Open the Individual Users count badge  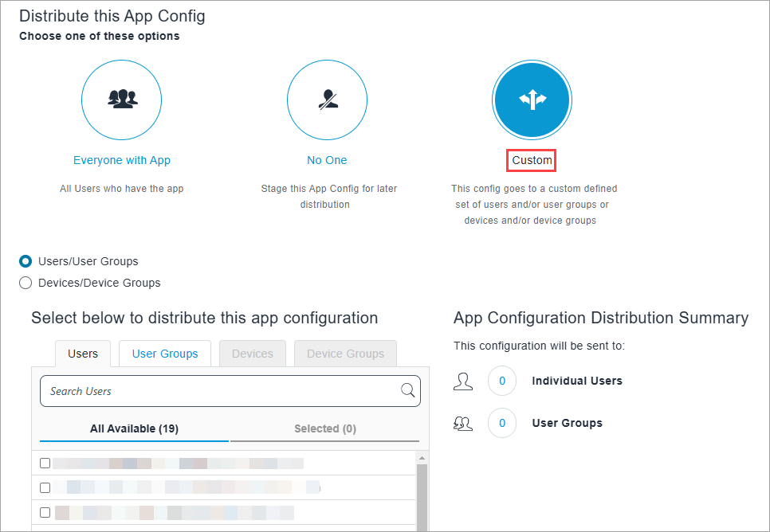(501, 381)
